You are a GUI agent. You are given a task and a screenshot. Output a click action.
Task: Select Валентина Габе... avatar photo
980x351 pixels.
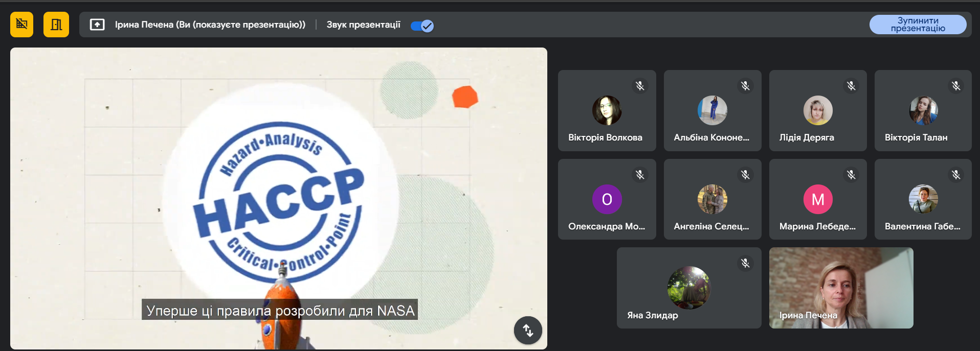pos(923,199)
